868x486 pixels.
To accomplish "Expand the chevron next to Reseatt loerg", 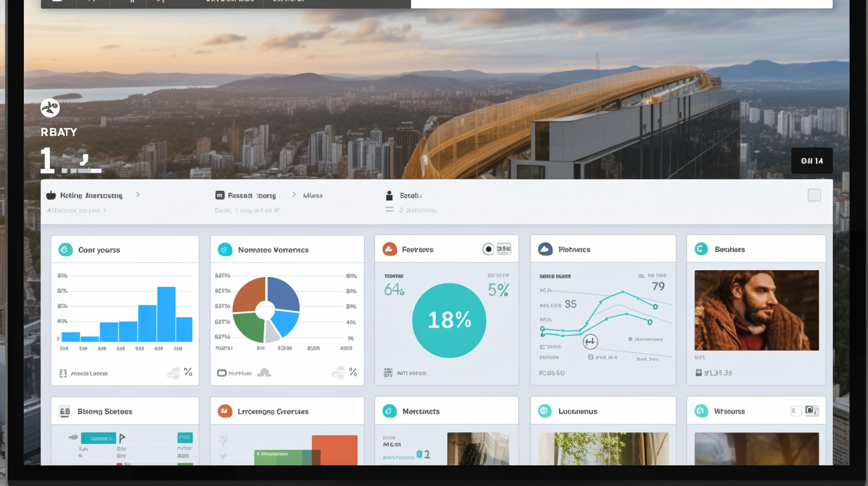I will (294, 195).
